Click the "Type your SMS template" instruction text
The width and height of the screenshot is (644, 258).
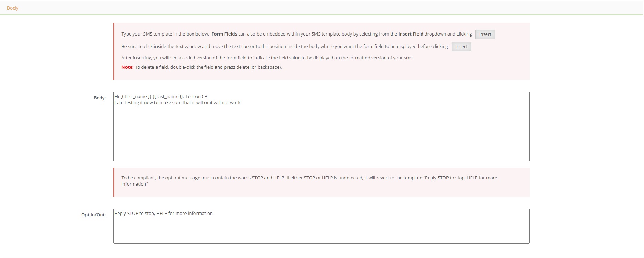coord(165,34)
